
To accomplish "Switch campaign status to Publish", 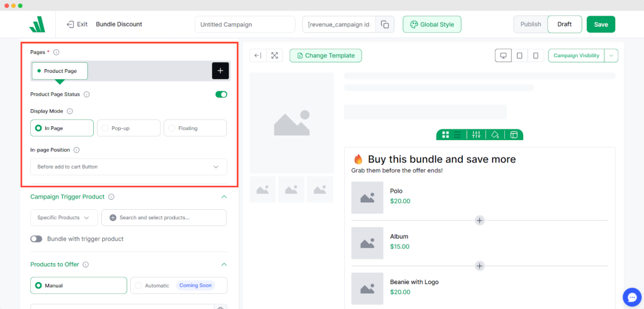I will click(531, 24).
